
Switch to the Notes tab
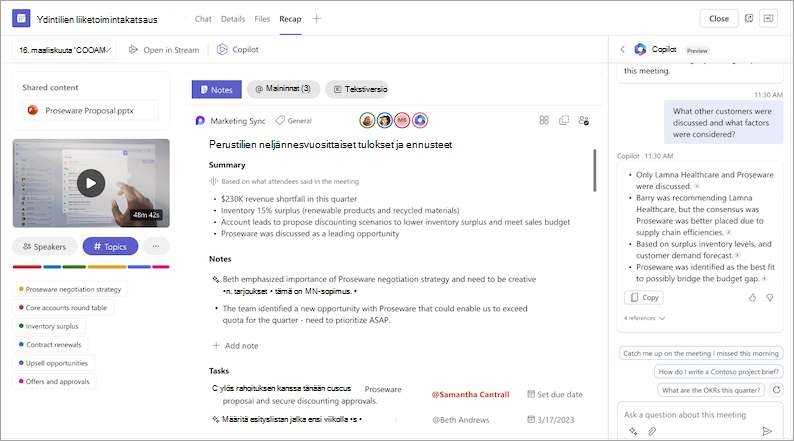click(217, 90)
